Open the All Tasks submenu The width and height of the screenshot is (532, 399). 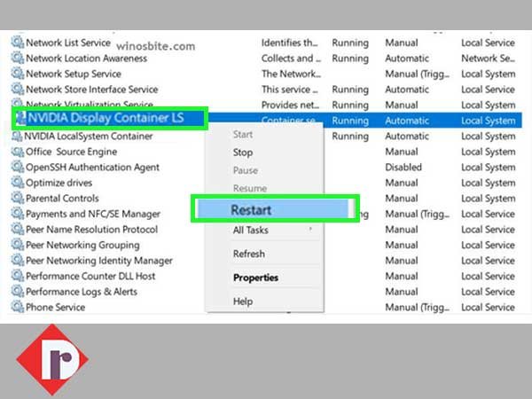coord(251,230)
